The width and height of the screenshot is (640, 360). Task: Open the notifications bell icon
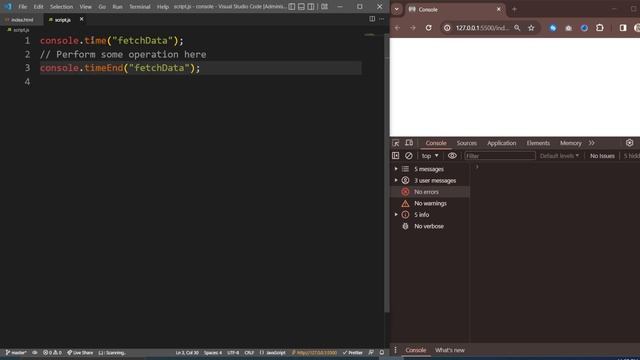[x=382, y=353]
